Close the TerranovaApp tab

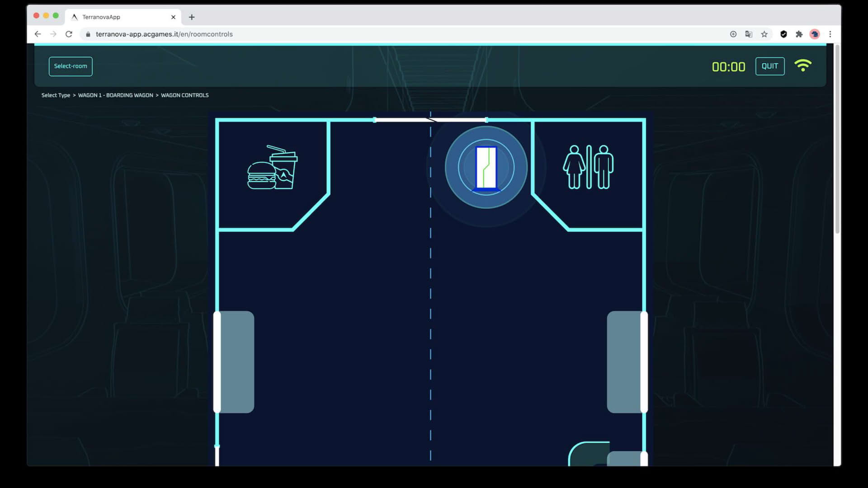(x=173, y=17)
